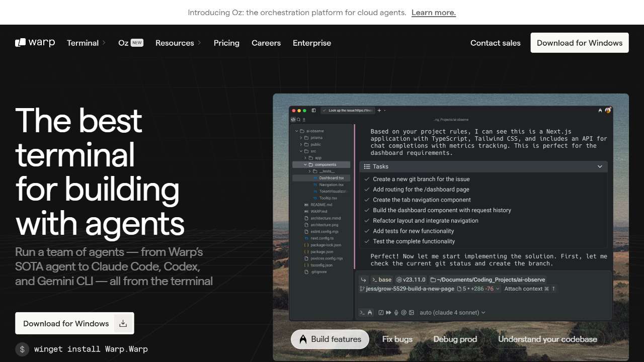The image size is (644, 362).
Task: Collapse the Tasks panel with its chevron
Action: pos(600,166)
